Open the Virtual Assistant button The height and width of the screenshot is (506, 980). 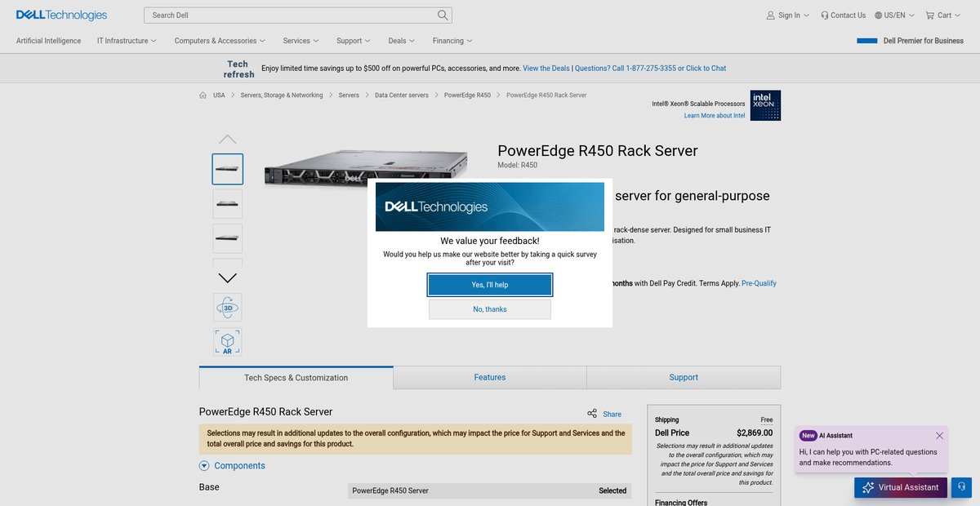(901, 487)
